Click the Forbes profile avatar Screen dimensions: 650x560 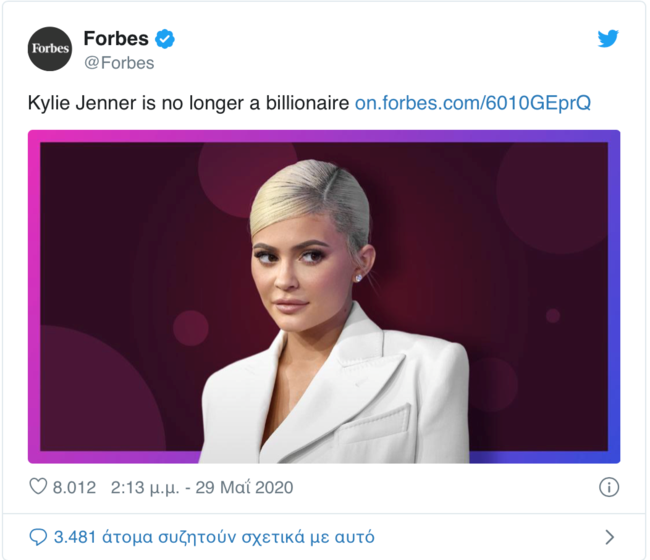[x=50, y=49]
